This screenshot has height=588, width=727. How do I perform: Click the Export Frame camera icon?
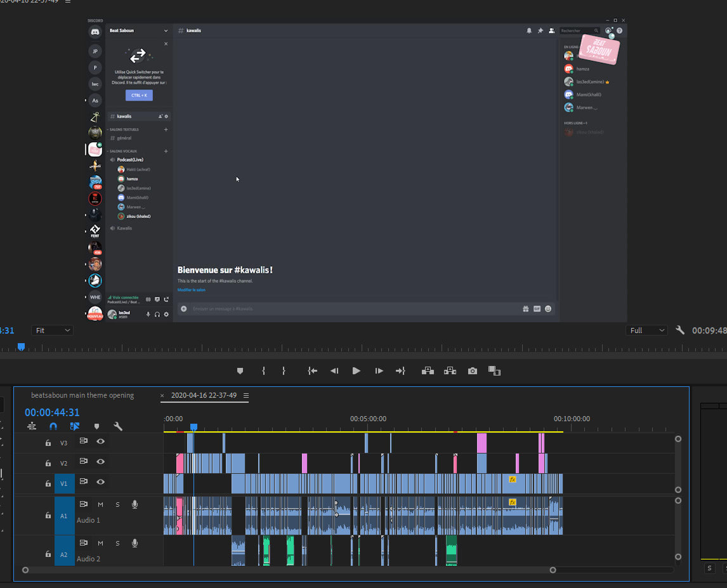(x=472, y=371)
